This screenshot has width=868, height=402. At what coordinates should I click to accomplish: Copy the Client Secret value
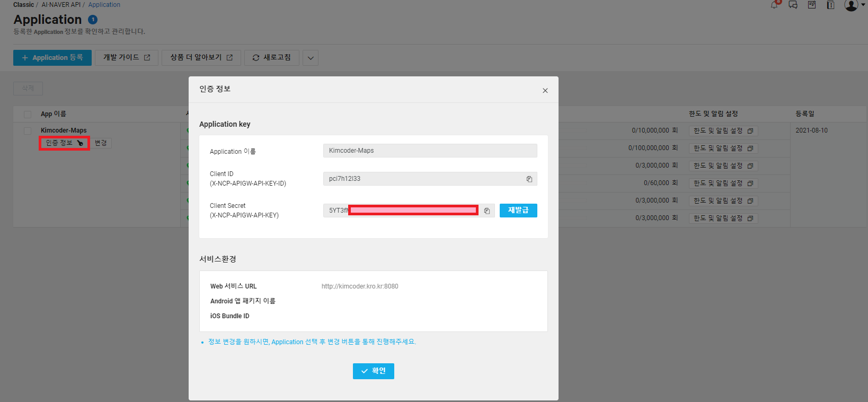[x=486, y=211]
